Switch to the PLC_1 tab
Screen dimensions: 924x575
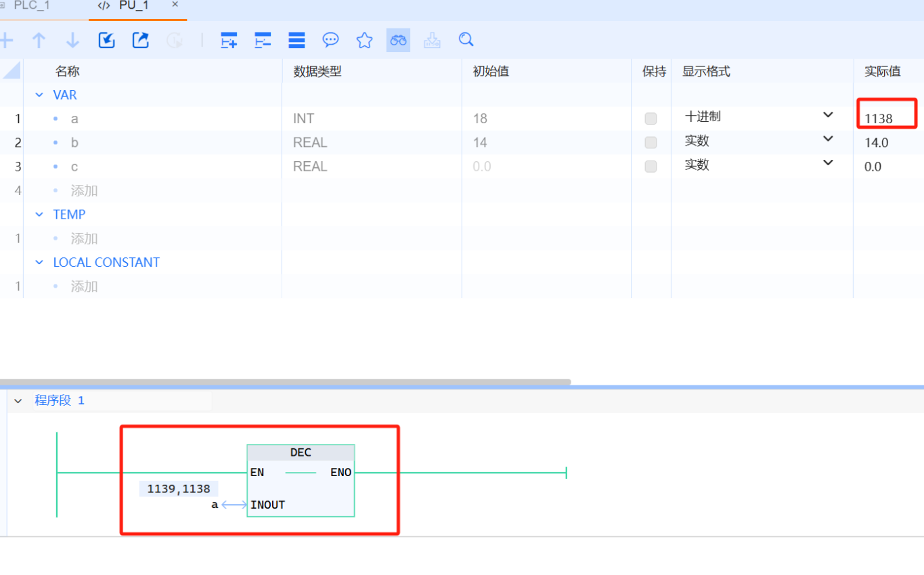[x=31, y=6]
